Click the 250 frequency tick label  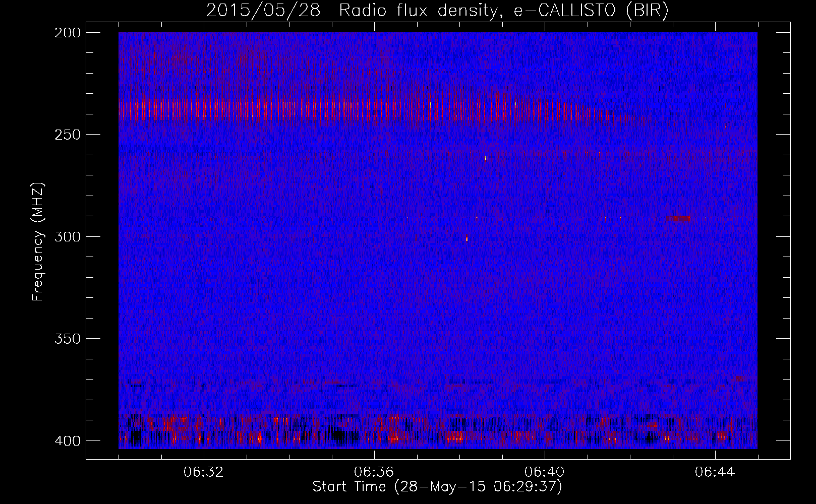point(67,135)
